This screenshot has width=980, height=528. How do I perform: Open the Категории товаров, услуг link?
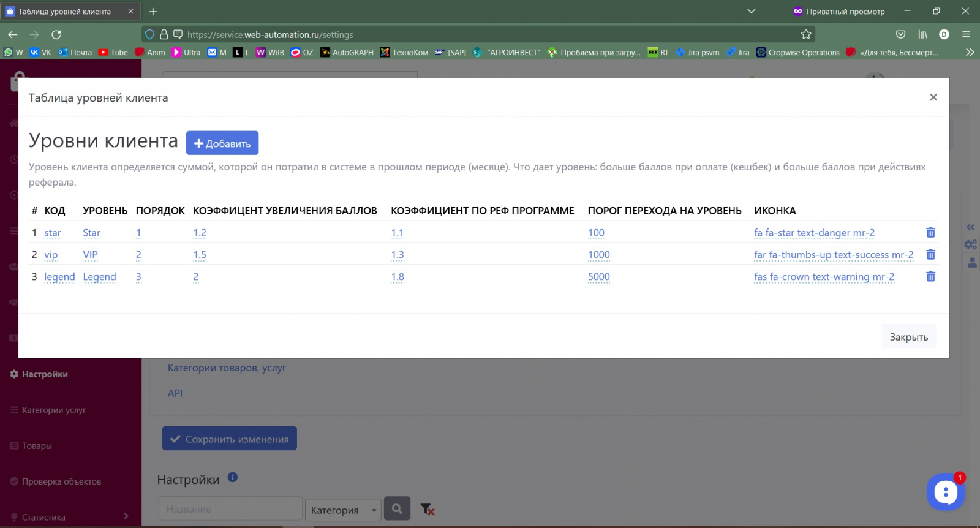(227, 368)
